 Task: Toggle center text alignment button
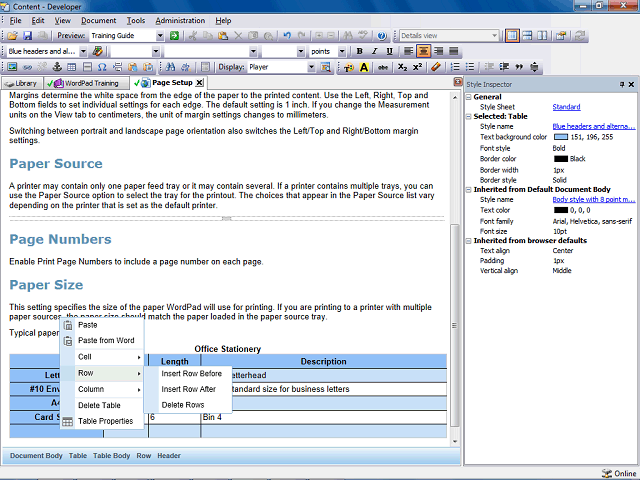point(423,51)
